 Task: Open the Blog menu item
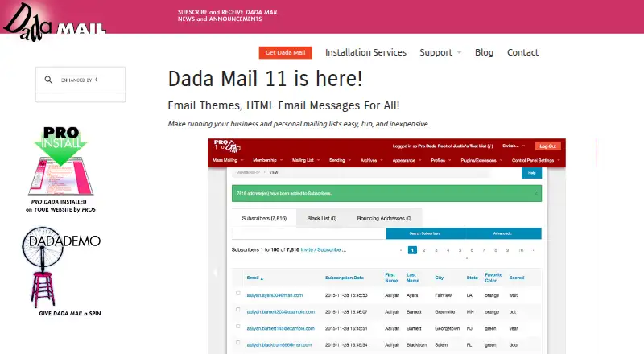(x=484, y=52)
